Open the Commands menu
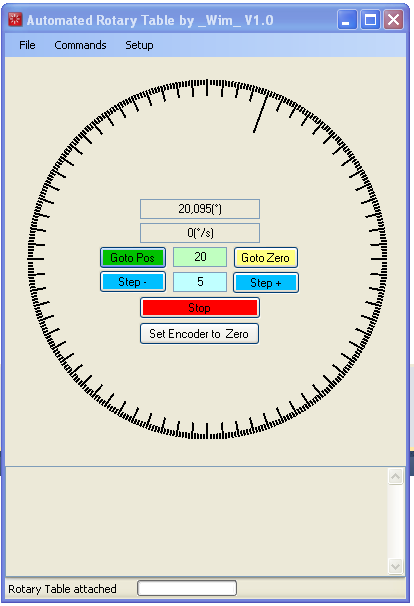This screenshot has width=414, height=606. [x=80, y=45]
